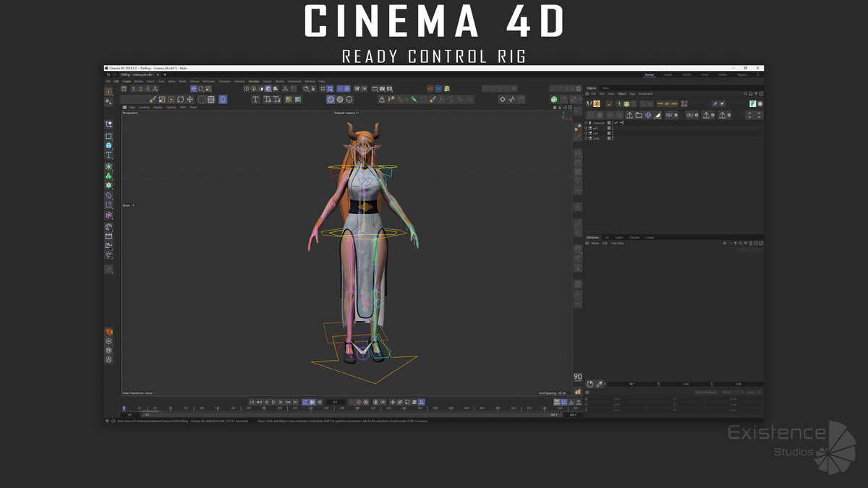Image resolution: width=868 pixels, height=488 pixels.
Task: Click the blue cube primitive icon
Action: click(x=109, y=145)
